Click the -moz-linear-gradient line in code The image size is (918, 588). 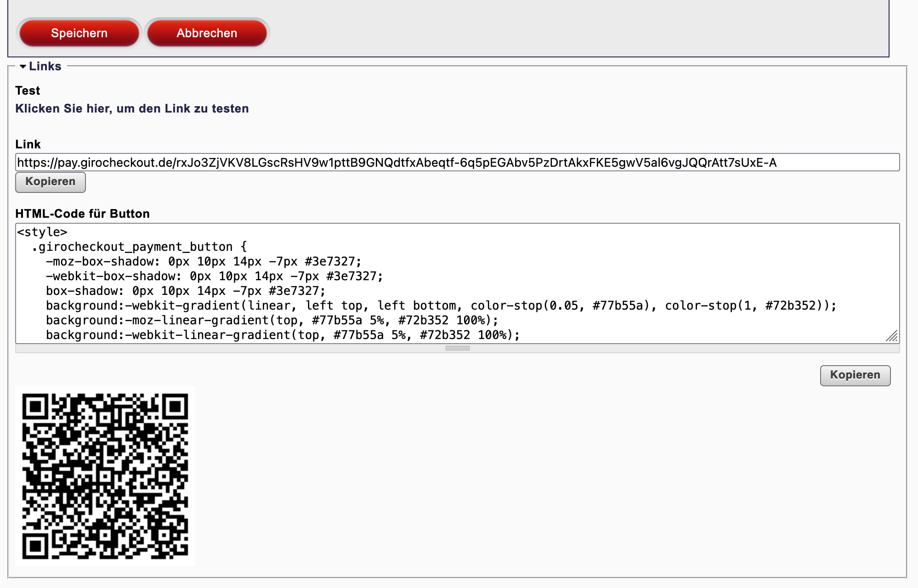pos(272,320)
